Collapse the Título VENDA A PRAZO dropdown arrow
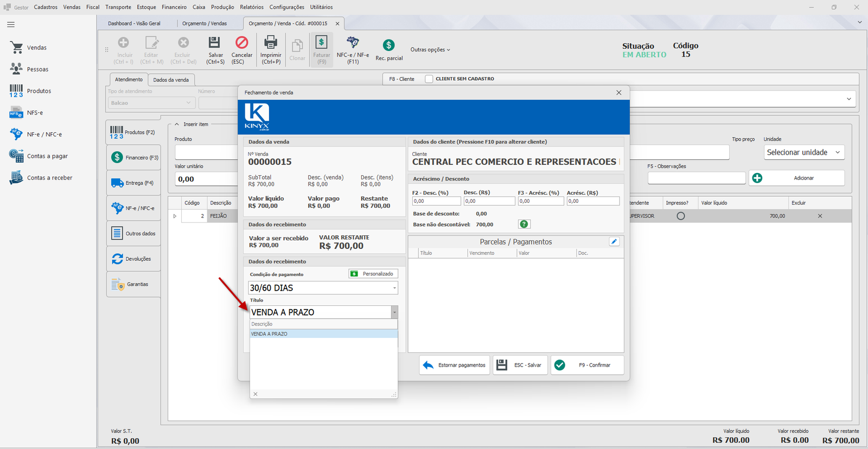Viewport: 868px width, 449px height. [394, 312]
